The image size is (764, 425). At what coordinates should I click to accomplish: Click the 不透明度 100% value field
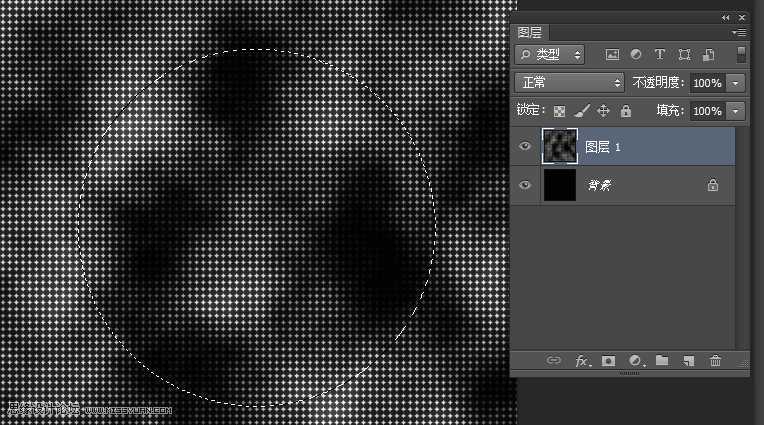click(x=707, y=83)
